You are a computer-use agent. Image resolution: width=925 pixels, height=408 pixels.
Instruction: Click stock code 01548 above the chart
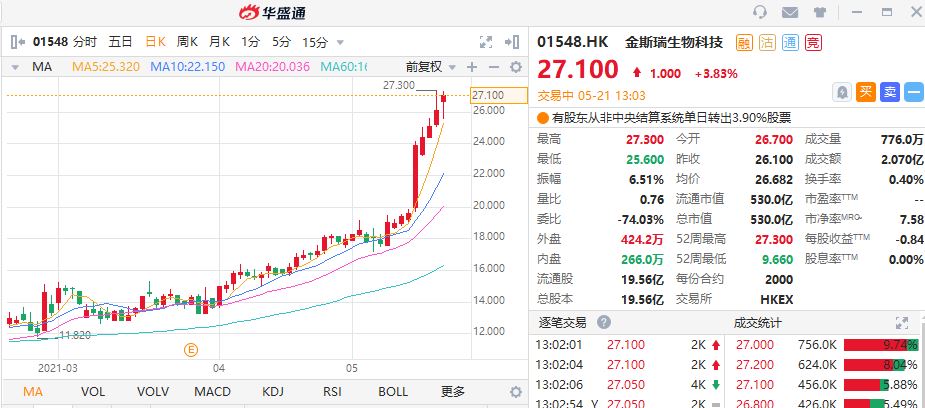51,42
